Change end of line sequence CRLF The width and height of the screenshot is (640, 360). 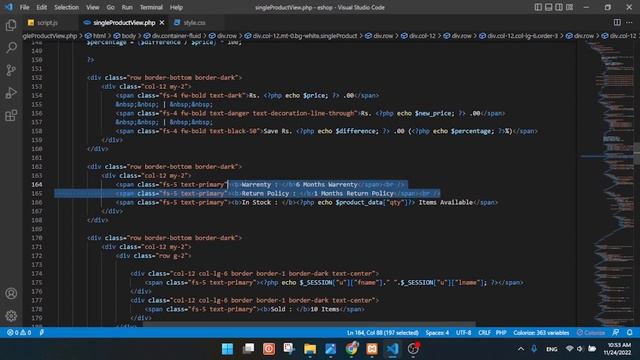point(484,333)
